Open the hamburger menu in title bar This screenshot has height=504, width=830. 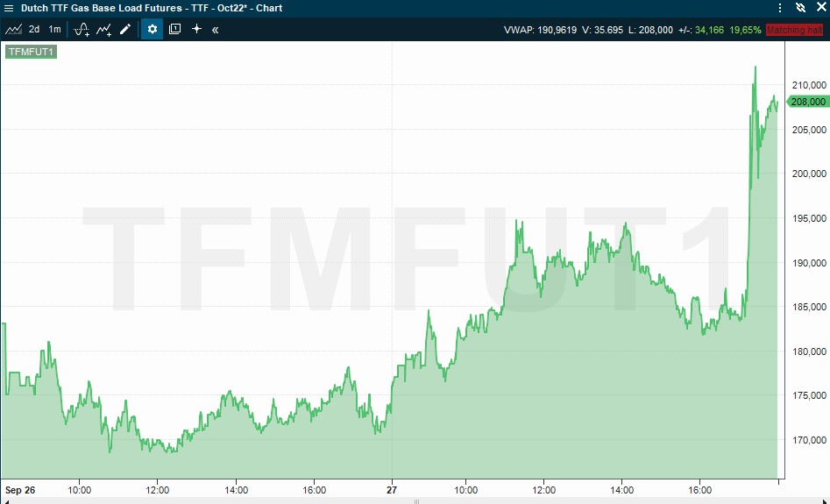point(8,7)
